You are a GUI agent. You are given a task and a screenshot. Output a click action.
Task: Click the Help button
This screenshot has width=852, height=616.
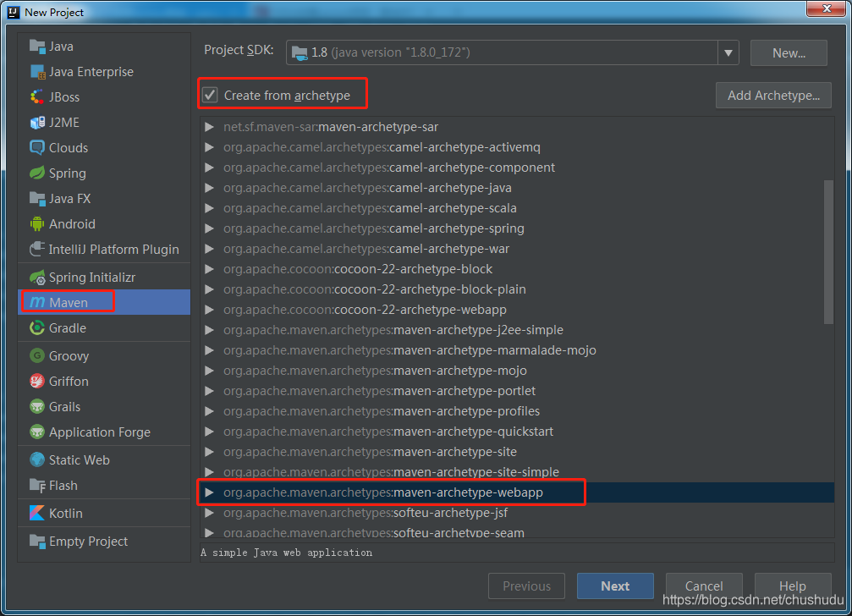[792, 586]
